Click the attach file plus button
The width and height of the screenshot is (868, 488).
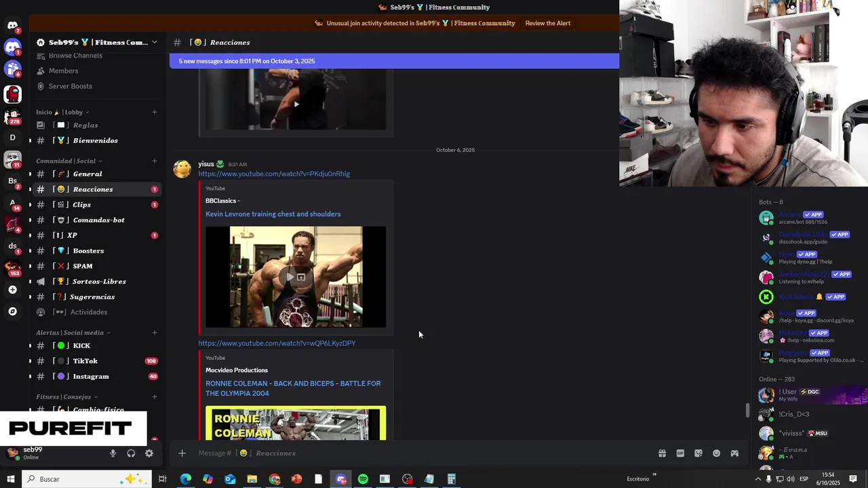[x=182, y=453]
